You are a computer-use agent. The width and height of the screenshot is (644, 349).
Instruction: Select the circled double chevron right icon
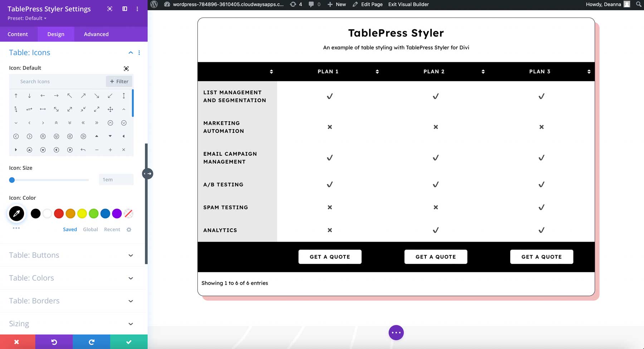coord(83,136)
